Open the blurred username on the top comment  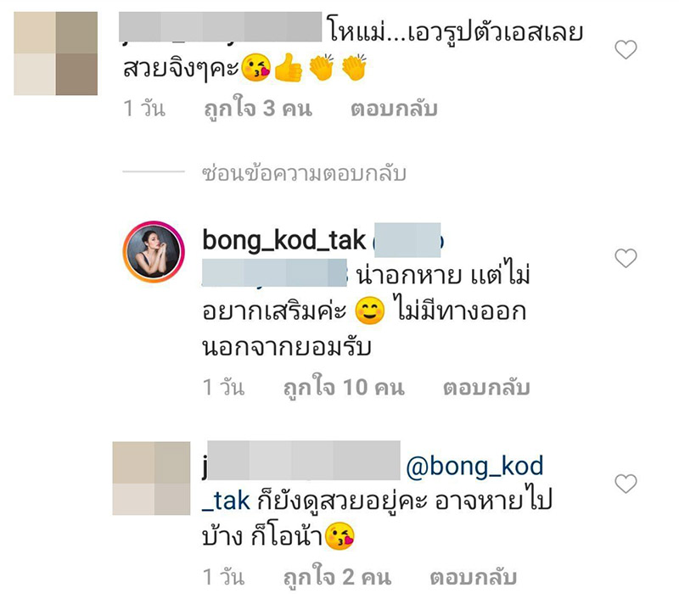(220, 27)
